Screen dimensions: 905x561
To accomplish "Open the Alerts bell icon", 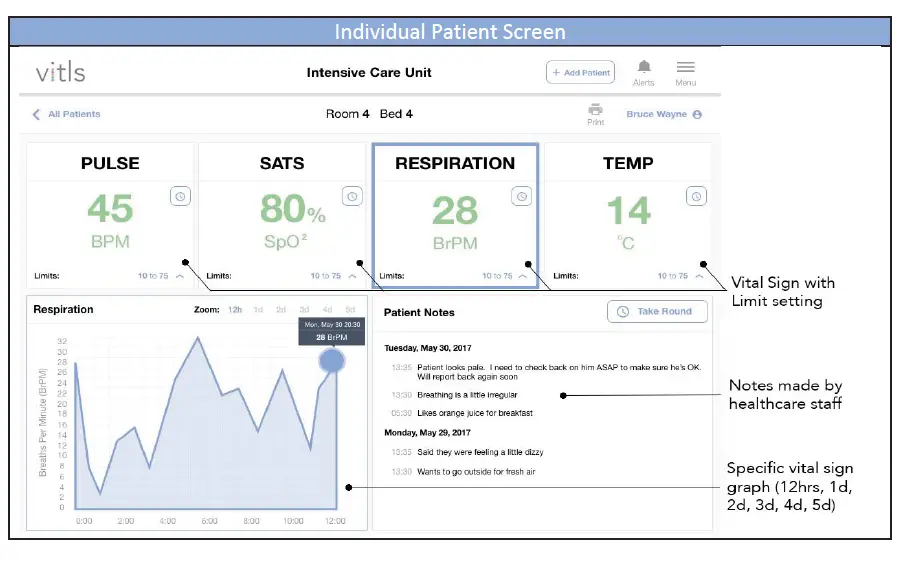I will point(644,67).
